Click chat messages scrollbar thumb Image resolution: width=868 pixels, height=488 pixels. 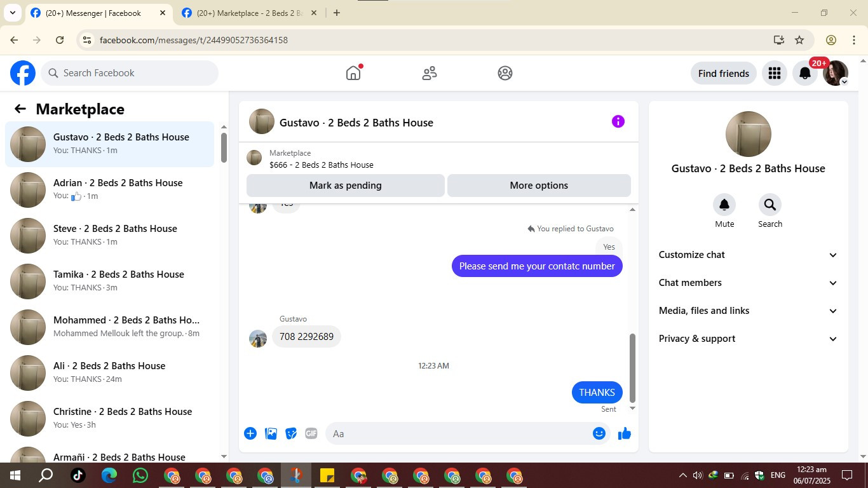coord(632,368)
